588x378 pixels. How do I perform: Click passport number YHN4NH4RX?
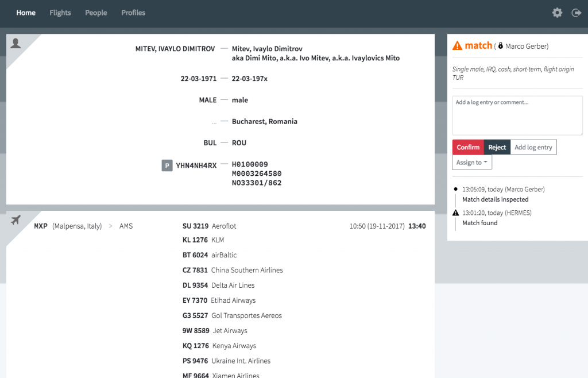click(196, 165)
